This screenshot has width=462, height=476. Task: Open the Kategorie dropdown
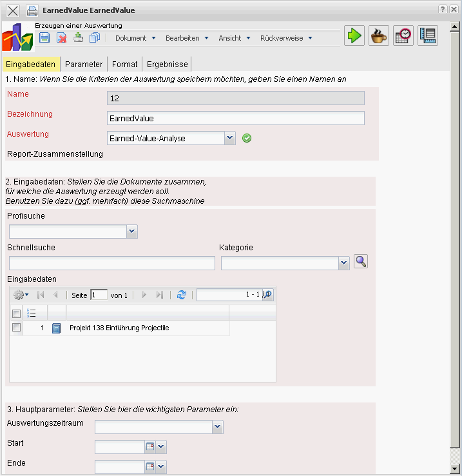point(344,263)
